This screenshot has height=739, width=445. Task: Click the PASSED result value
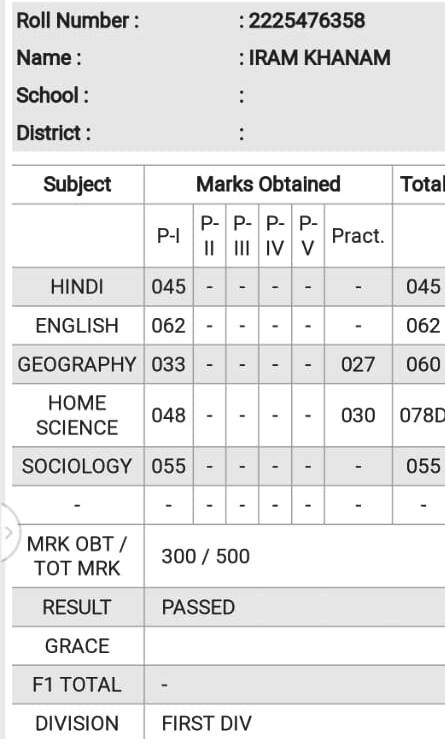coord(198,607)
